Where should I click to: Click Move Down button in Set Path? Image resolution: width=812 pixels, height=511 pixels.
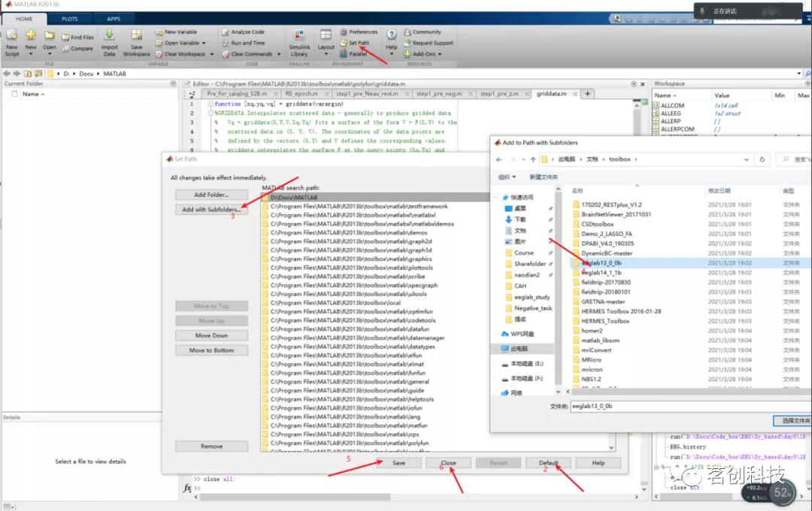coord(211,335)
